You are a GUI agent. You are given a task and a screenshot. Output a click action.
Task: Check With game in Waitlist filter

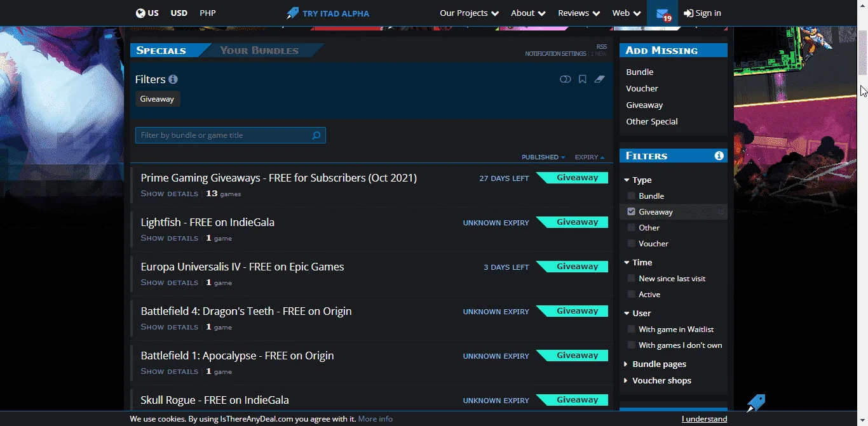tap(631, 329)
